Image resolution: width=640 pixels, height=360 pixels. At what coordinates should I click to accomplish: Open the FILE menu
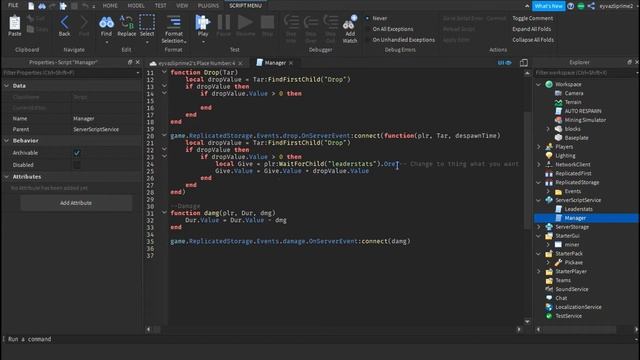(x=13, y=5)
